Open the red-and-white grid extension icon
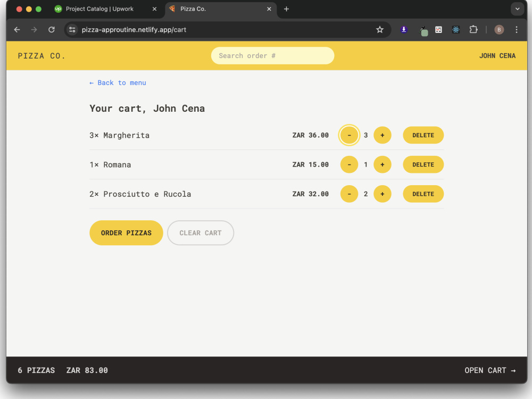The height and width of the screenshot is (399, 532). pos(439,30)
